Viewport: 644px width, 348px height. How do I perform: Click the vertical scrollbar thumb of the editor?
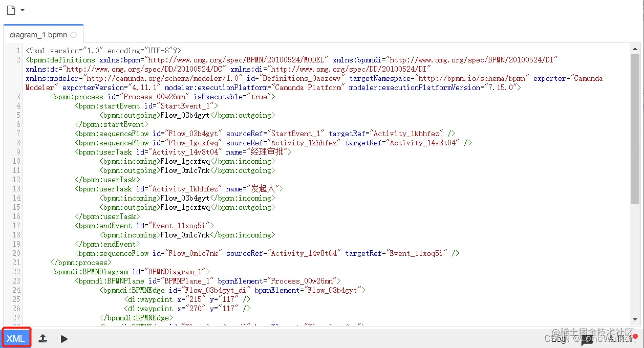(635, 128)
